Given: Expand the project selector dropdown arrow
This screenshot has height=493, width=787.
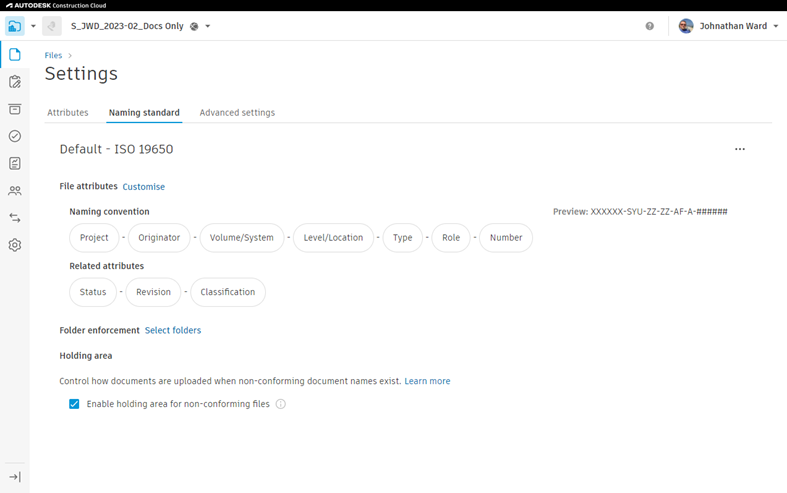Looking at the screenshot, I should (x=208, y=26).
